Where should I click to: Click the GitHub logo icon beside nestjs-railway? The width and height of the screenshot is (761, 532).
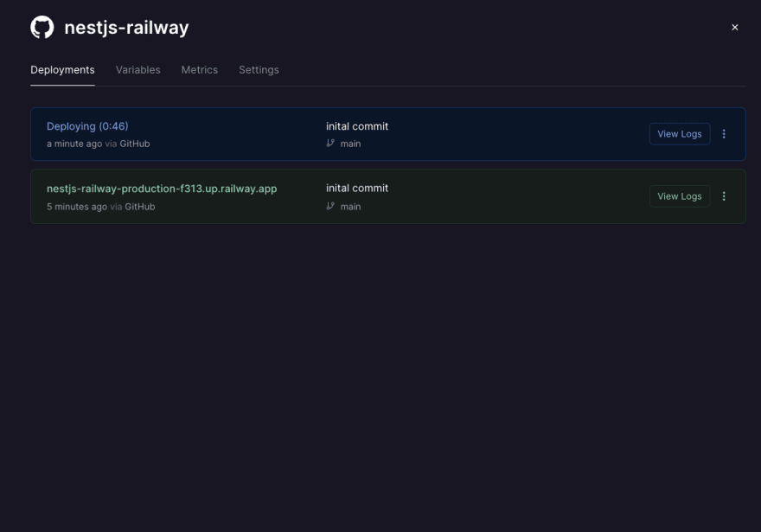[42, 27]
